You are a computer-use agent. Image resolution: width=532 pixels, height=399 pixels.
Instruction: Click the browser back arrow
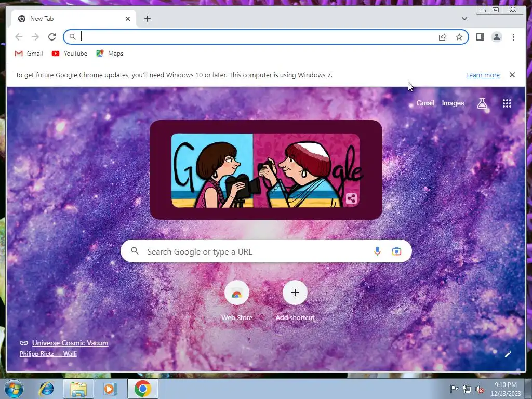[x=19, y=37]
